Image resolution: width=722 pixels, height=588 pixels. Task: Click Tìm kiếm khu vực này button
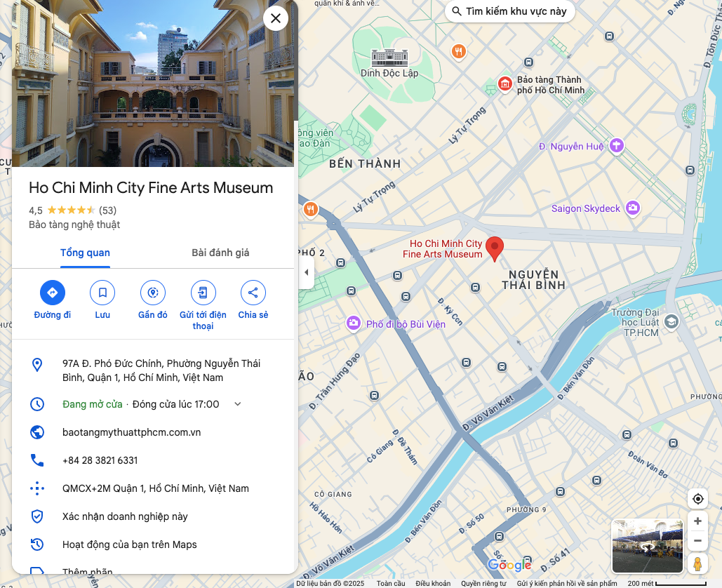point(509,11)
